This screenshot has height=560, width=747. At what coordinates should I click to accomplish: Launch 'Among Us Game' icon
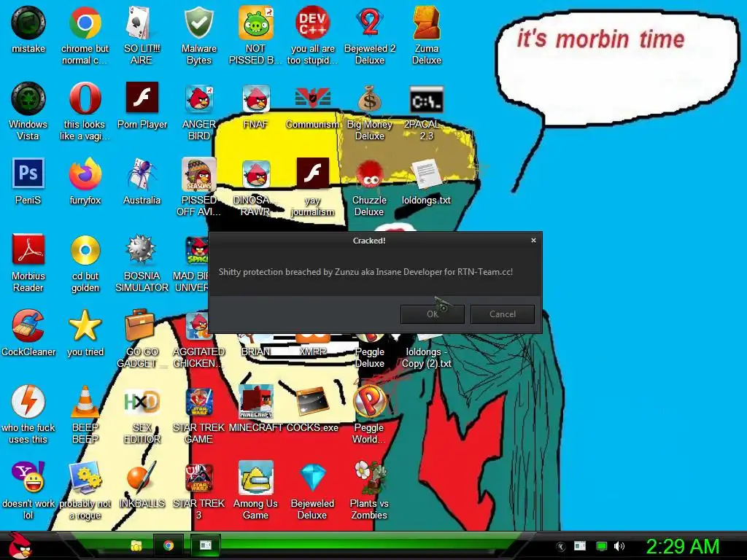click(x=256, y=477)
